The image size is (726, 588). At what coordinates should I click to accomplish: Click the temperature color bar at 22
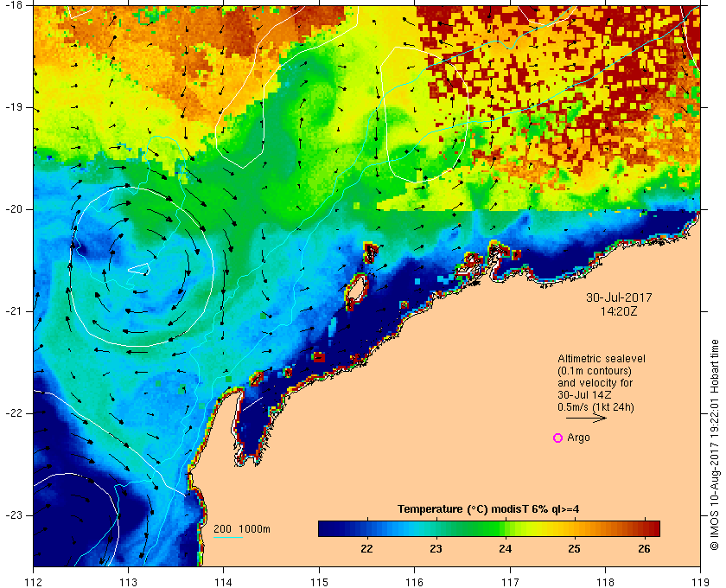367,528
